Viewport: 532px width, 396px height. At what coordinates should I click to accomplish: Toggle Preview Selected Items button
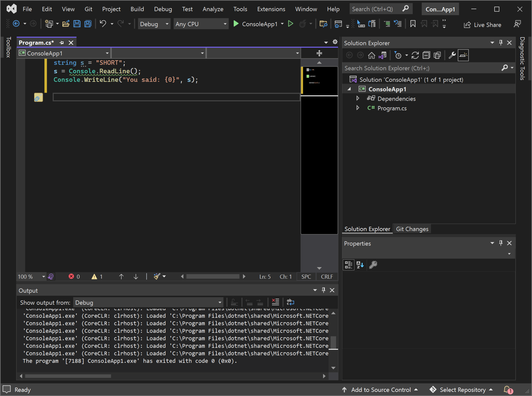463,55
